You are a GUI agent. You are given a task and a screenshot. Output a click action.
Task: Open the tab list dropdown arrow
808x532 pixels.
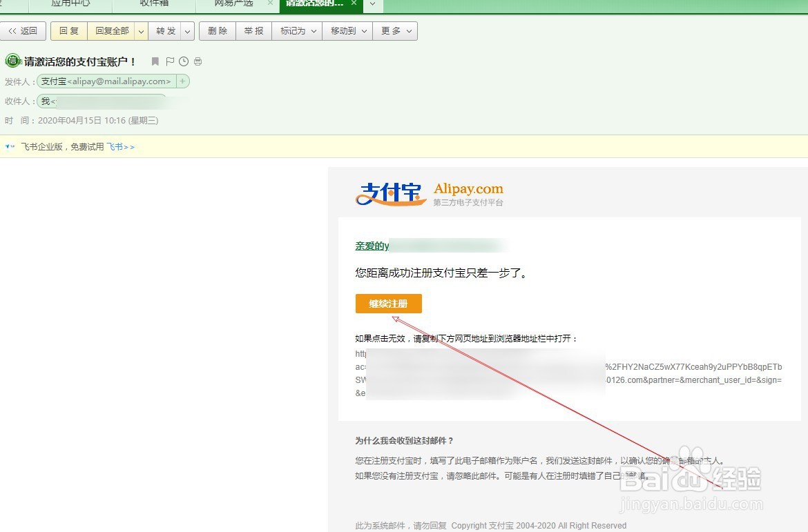tap(372, 4)
